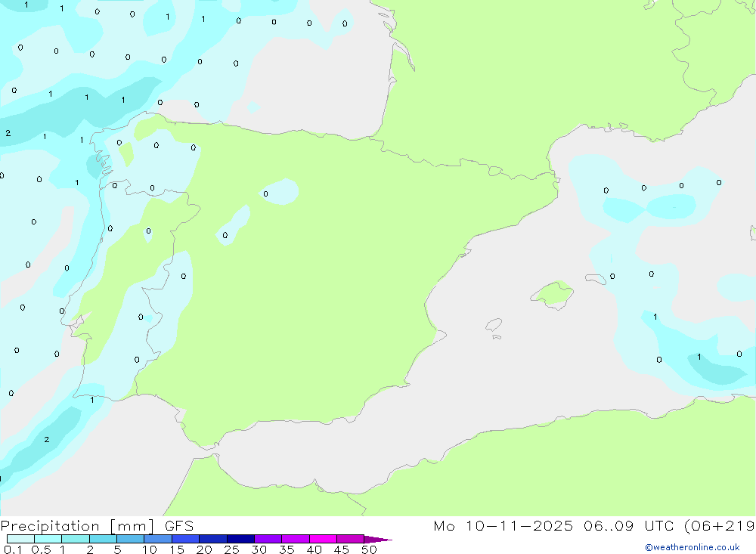Screen dimensions: 756x554
Task: Pick the 1–2 mm legend swatch
Action: [76, 539]
